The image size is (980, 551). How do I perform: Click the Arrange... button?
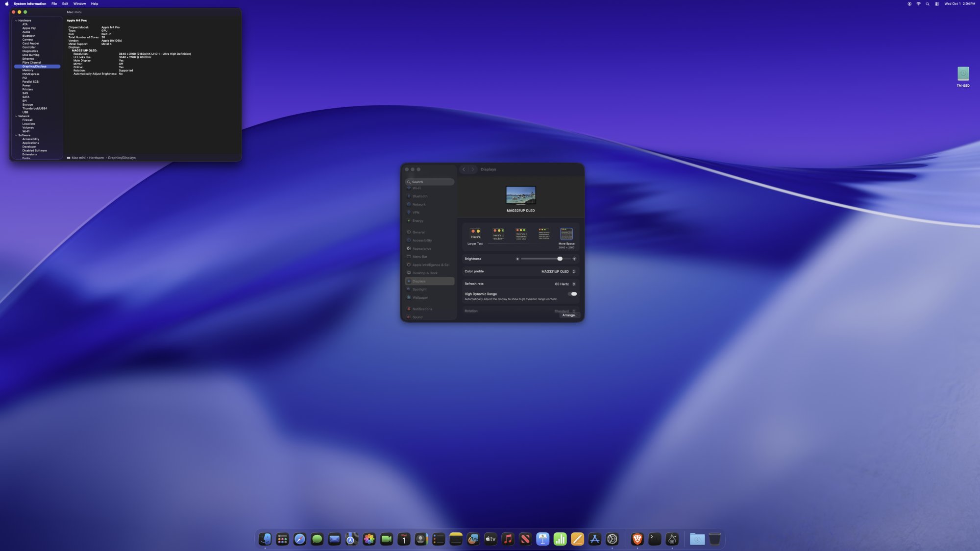[x=569, y=315]
